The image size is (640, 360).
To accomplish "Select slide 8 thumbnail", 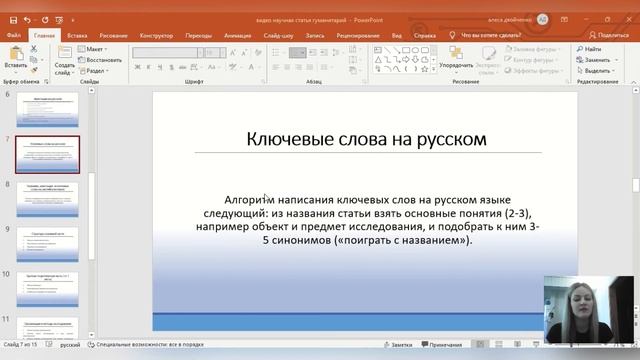I will pyautogui.click(x=47, y=200).
